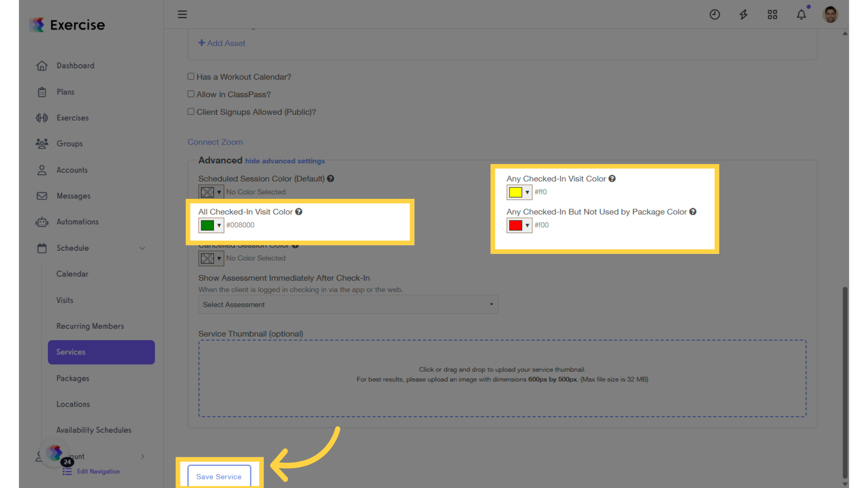The image size is (868, 488).
Task: Expand the Account menu chevron
Action: coord(142,456)
